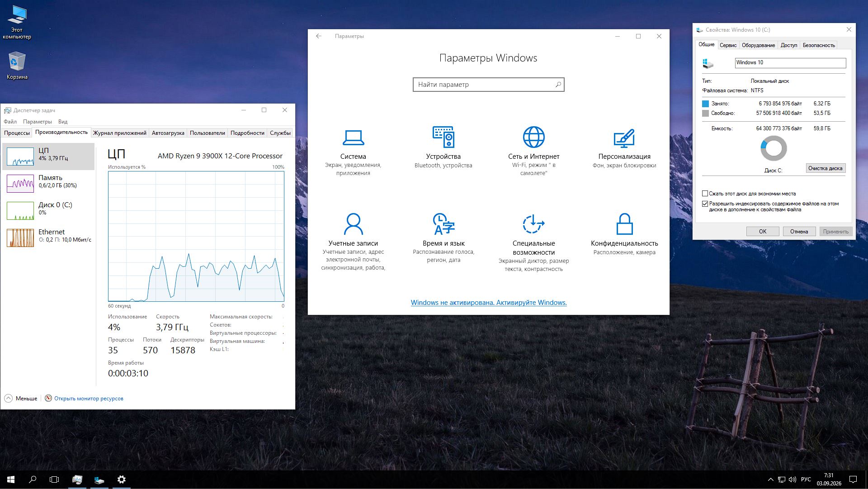Uncheck Разрешить индексировать содержимое checkbox
The image size is (868, 489).
[x=705, y=204]
